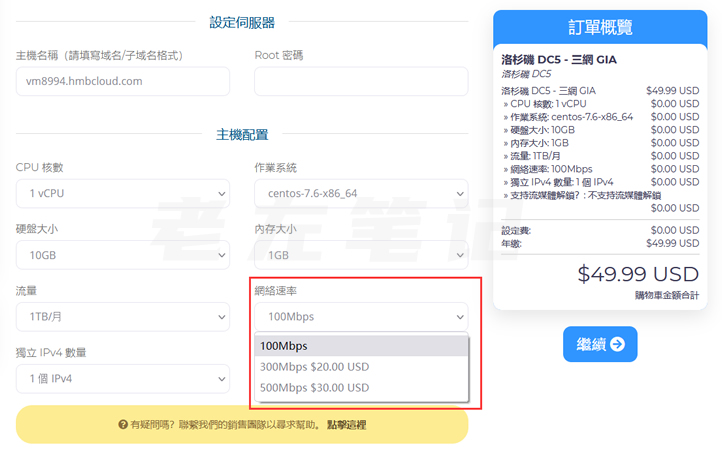Click the 流量: 1TB/月 summary line
The width and height of the screenshot is (722, 451).
tap(600, 156)
